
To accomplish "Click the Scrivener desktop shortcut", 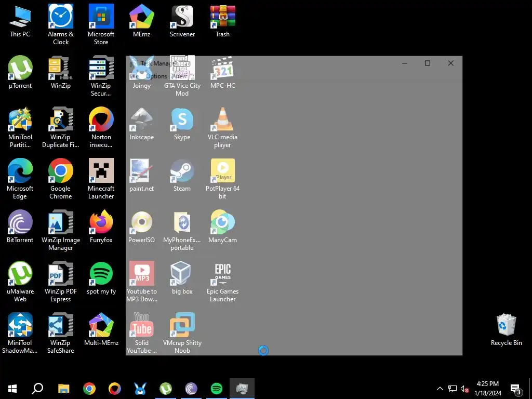I will point(182,21).
